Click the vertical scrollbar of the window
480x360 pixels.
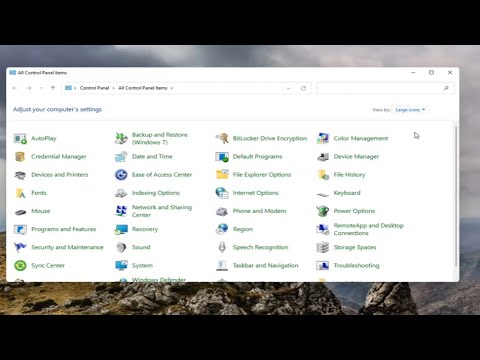tap(455, 197)
